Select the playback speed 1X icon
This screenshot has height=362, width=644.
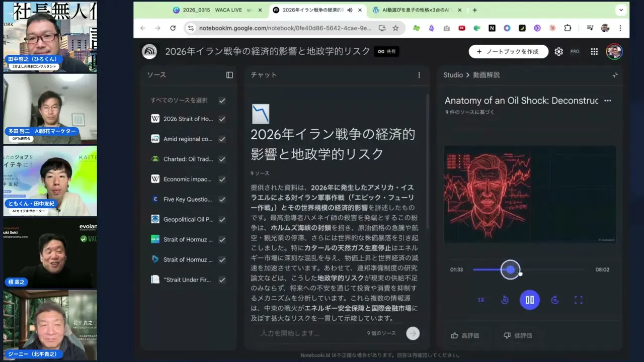480,300
